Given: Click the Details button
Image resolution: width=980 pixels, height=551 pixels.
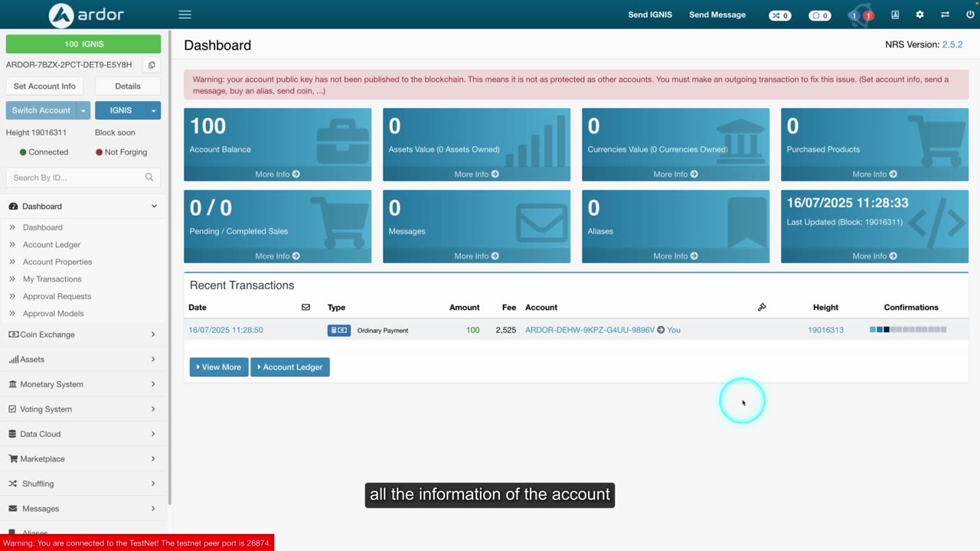Looking at the screenshot, I should 128,86.
